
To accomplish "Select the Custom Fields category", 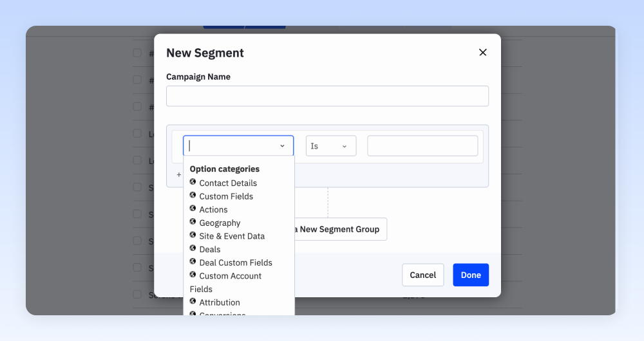I will (x=226, y=196).
